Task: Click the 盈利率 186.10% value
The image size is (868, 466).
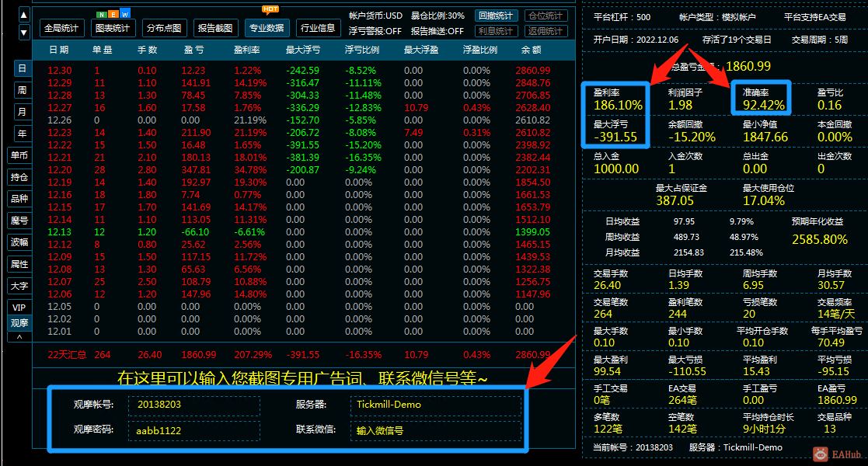Action: (x=618, y=105)
